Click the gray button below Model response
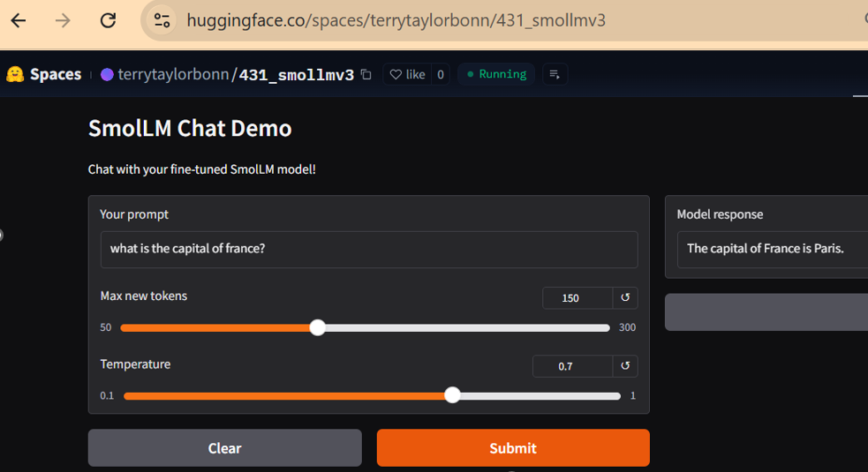Screen dimensions: 868x472 (x=766, y=312)
